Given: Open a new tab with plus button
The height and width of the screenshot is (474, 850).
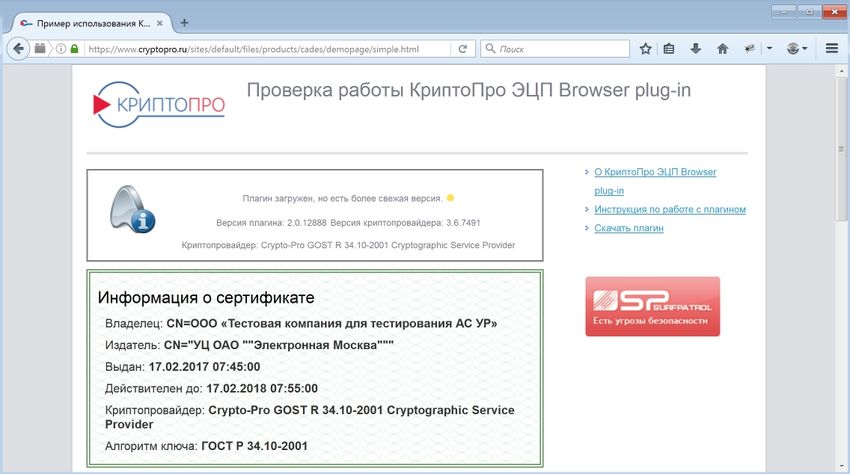Looking at the screenshot, I should 184,23.
